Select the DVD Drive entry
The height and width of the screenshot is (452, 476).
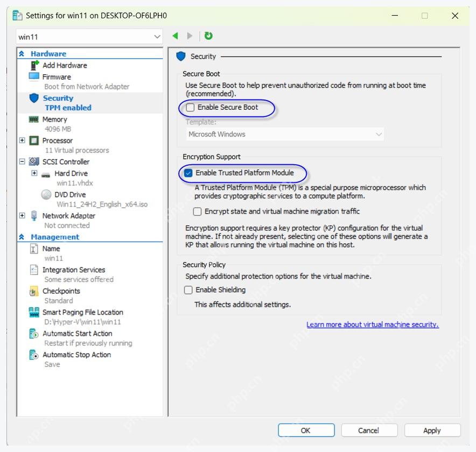(70, 195)
